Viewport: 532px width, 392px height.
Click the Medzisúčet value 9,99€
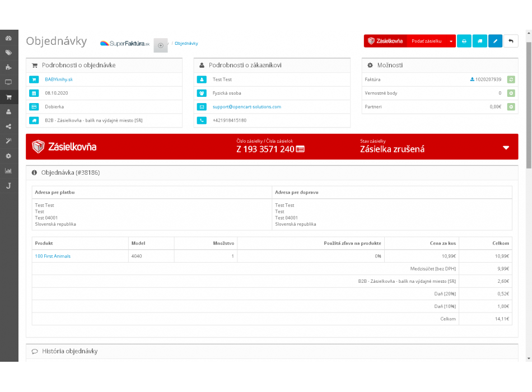[503, 269]
